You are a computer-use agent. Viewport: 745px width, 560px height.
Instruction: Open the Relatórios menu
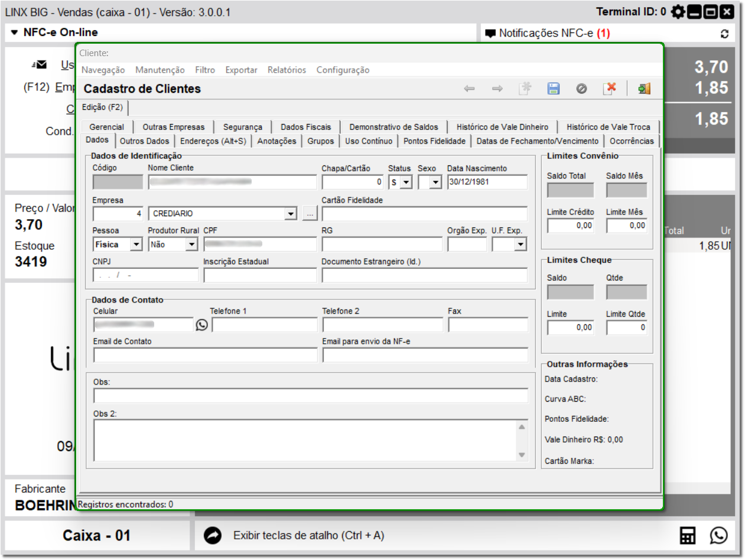pyautogui.click(x=287, y=70)
